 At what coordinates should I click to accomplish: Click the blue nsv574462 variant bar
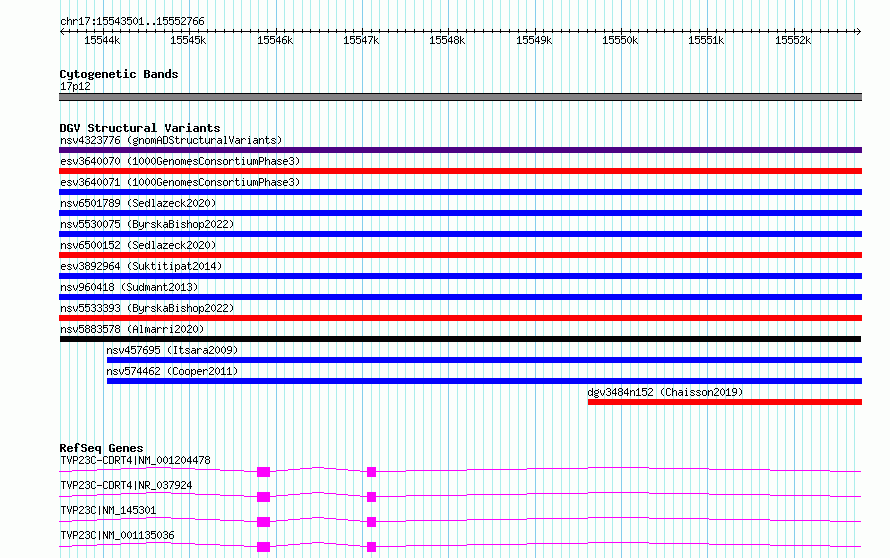click(484, 381)
